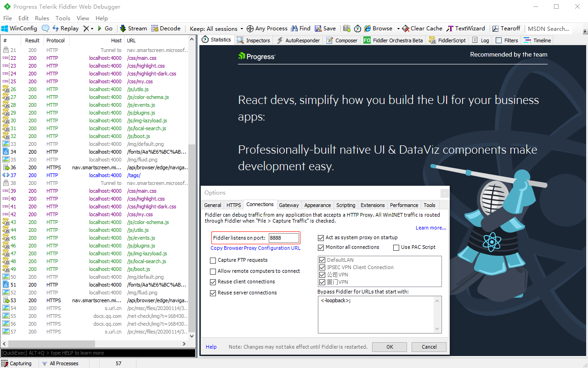Switch to the Log tab

tap(481, 40)
